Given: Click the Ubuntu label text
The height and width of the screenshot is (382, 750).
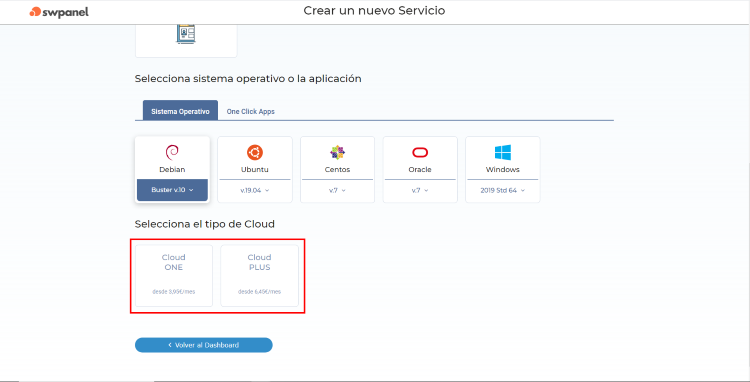Looking at the screenshot, I should (255, 170).
